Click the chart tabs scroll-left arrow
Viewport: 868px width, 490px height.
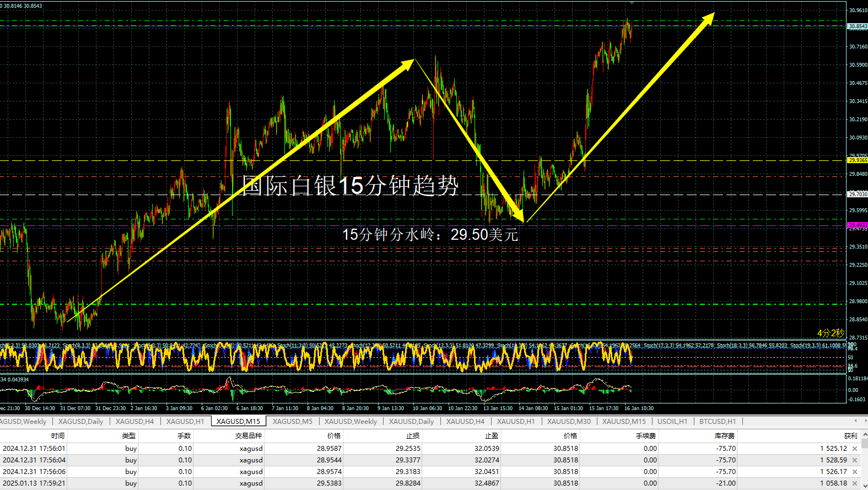[855, 421]
